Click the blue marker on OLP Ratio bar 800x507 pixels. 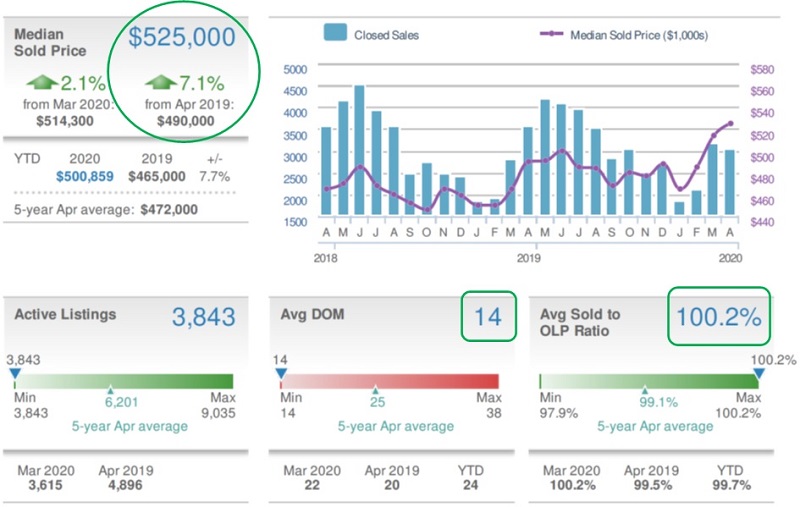click(758, 373)
